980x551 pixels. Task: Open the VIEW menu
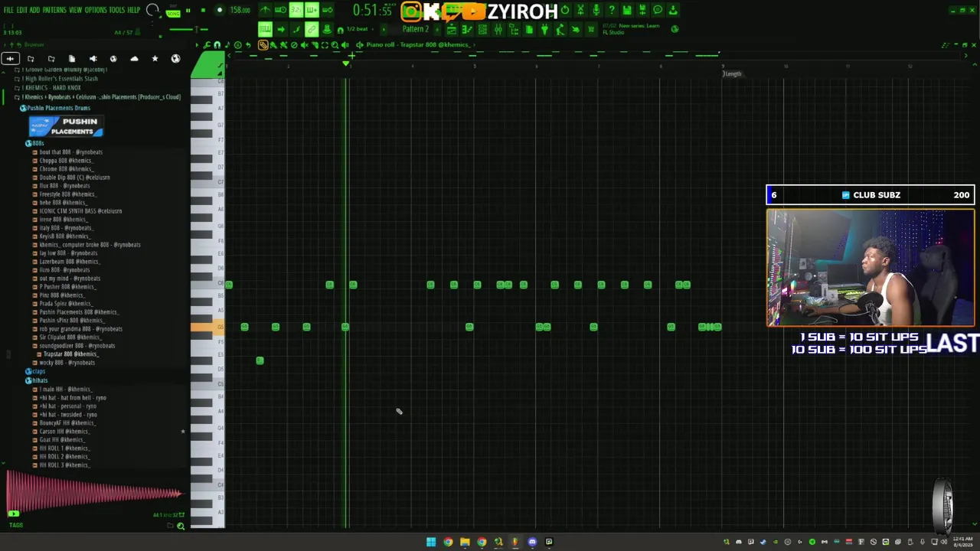[x=75, y=10]
